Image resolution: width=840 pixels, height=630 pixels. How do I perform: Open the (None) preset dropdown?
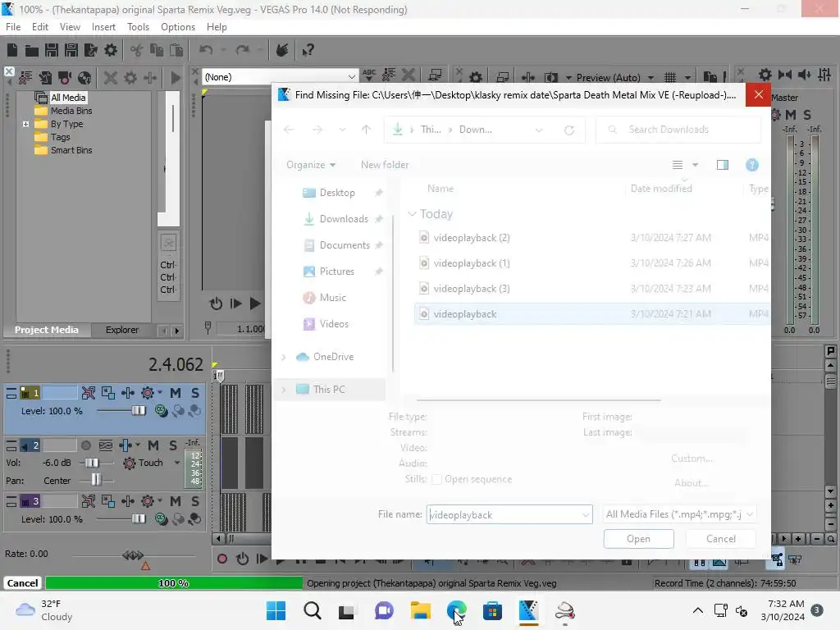click(351, 77)
